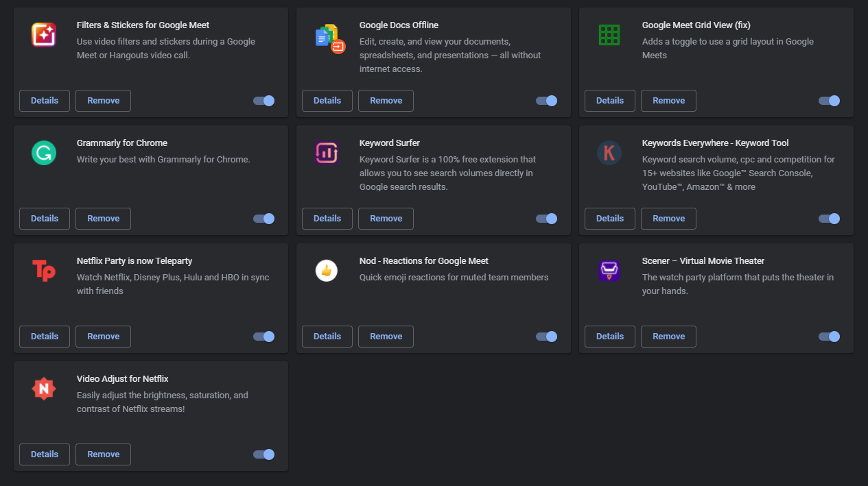
Task: Open Details for Keywords Everywhere
Action: coord(610,219)
